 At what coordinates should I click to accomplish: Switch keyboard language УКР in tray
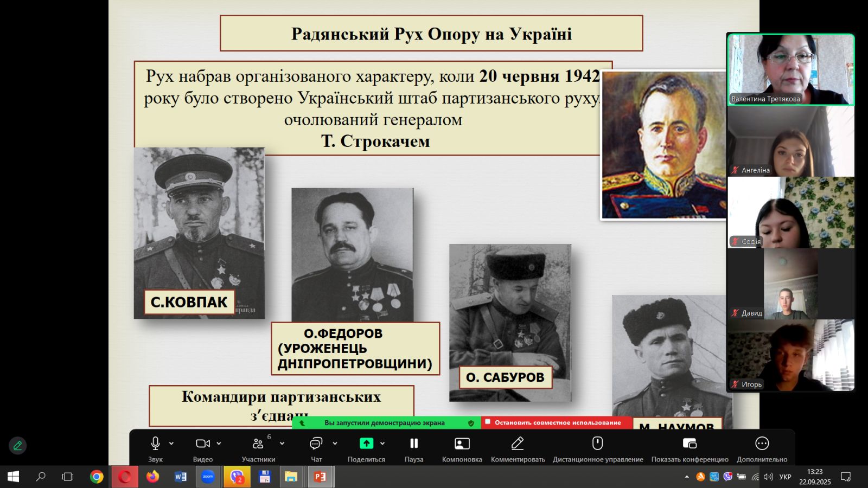(785, 477)
